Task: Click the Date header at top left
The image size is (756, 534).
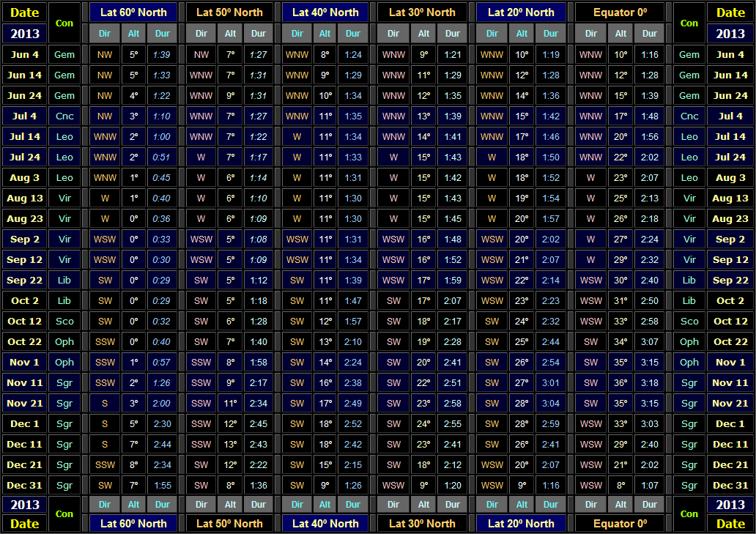Action: pyautogui.click(x=24, y=12)
